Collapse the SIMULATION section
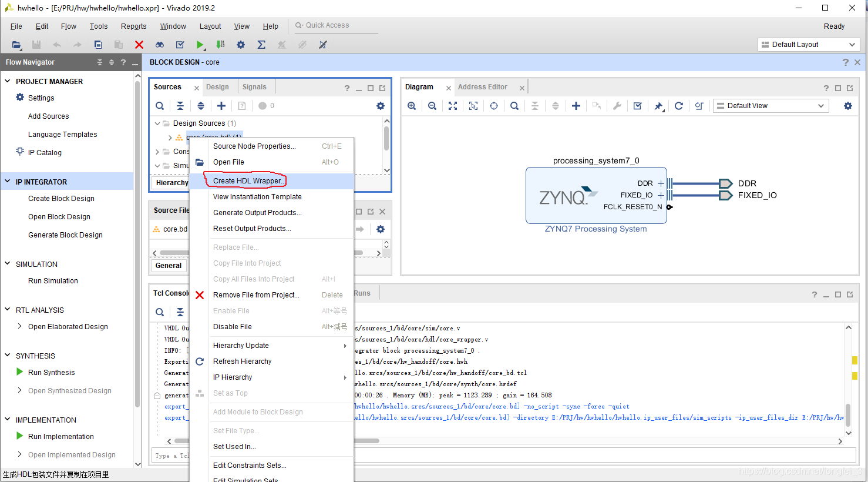The image size is (868, 482). pyautogui.click(x=8, y=264)
